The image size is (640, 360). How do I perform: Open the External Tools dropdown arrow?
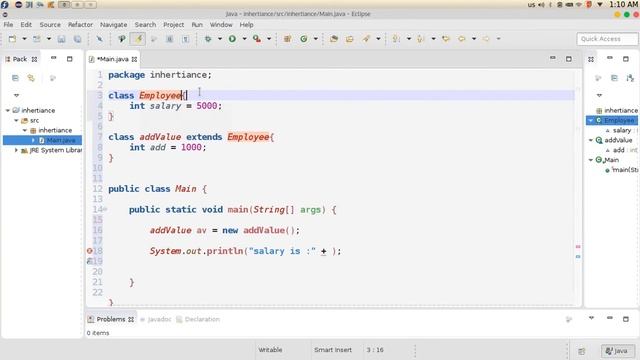click(269, 39)
